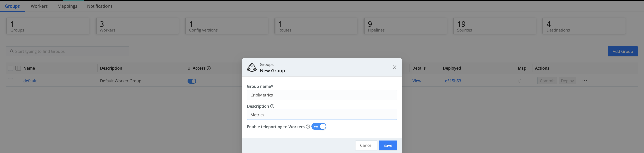
Task: Click the 3 Workers summary card
Action: (x=137, y=26)
